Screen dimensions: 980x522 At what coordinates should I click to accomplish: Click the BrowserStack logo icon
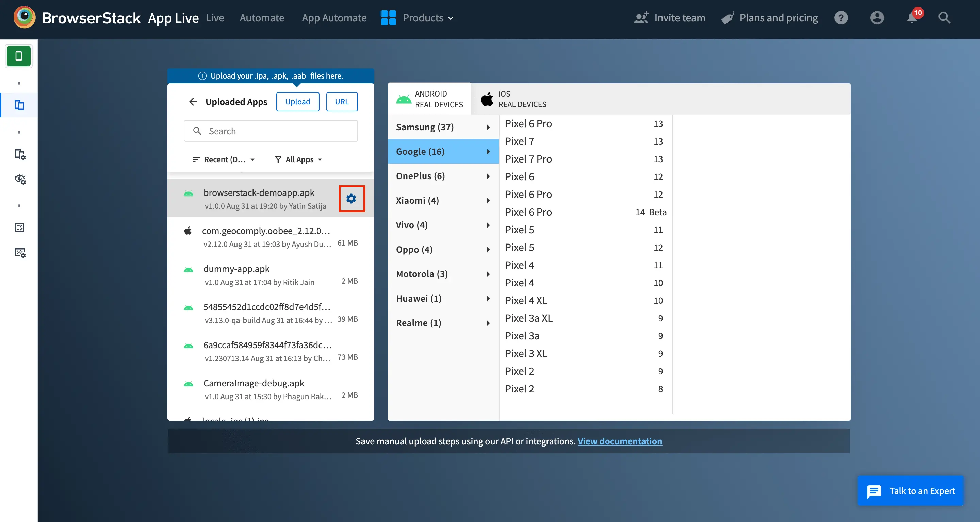[24, 17]
